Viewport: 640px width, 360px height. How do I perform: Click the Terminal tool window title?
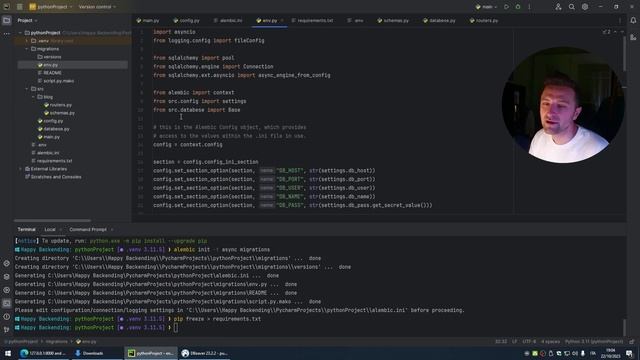27,229
